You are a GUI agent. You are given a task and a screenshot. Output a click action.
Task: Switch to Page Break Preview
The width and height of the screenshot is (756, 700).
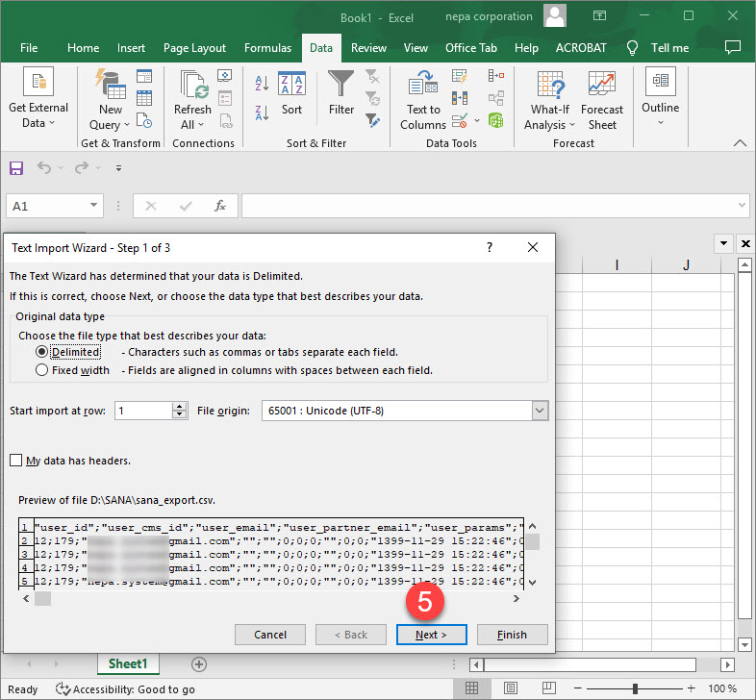548,688
